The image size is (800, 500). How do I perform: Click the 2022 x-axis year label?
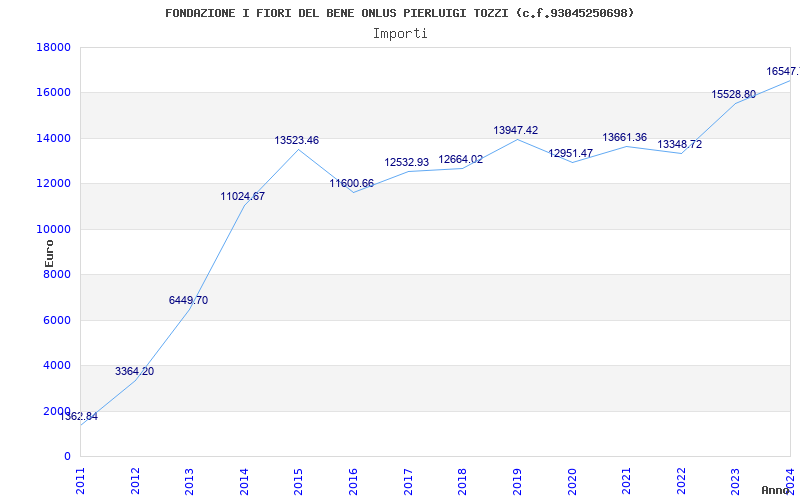pyautogui.click(x=681, y=481)
